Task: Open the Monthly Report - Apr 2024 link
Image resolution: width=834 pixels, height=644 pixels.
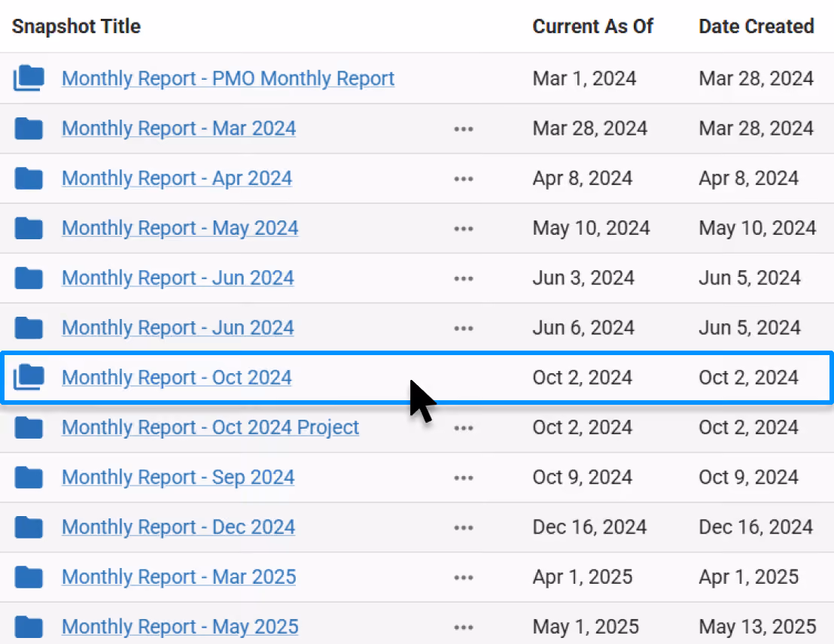Action: (177, 179)
